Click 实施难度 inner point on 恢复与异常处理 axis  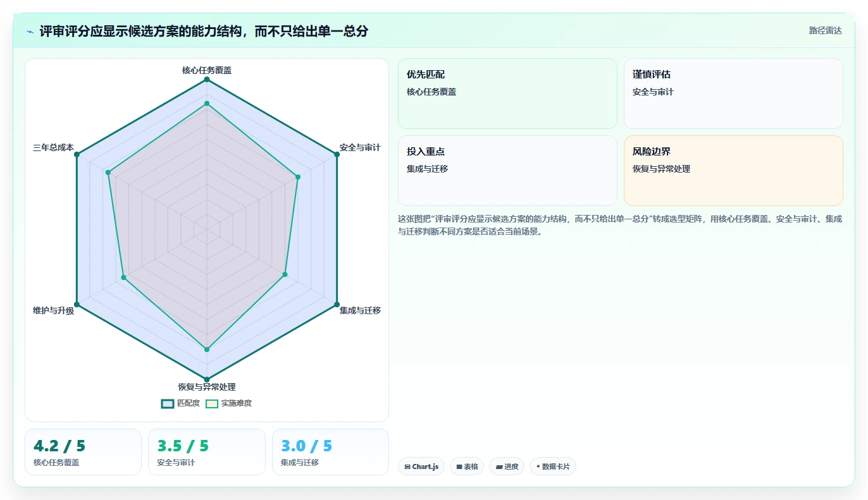[207, 349]
